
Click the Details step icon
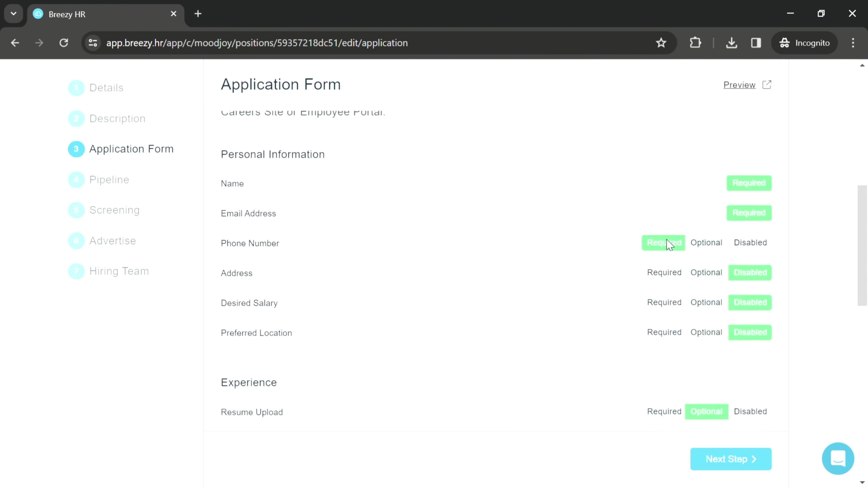pos(76,88)
